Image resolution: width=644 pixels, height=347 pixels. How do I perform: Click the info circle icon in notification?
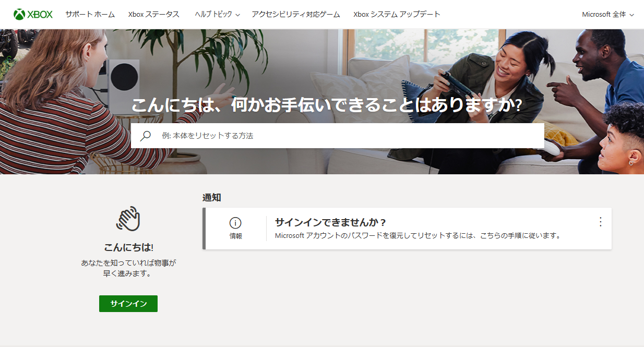235,223
